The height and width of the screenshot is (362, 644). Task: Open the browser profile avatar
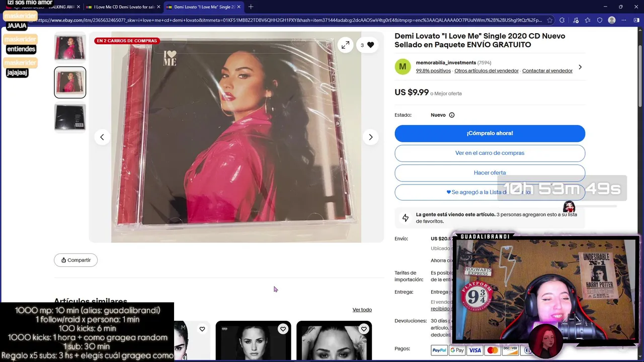tap(612, 20)
